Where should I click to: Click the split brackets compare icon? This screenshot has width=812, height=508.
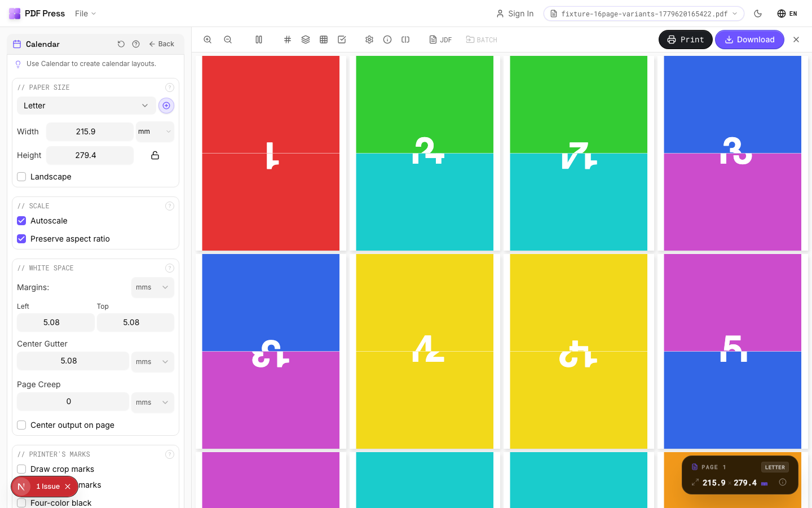pyautogui.click(x=405, y=40)
